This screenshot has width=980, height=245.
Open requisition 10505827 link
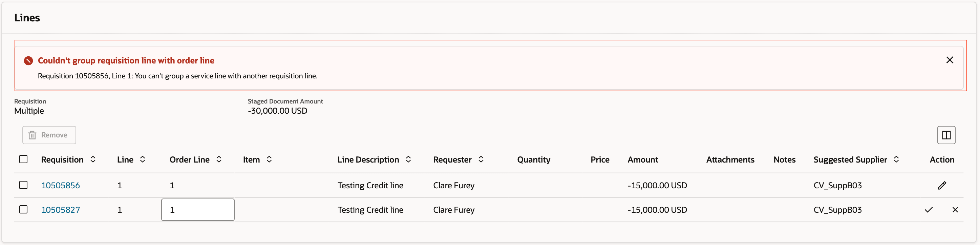(61, 210)
